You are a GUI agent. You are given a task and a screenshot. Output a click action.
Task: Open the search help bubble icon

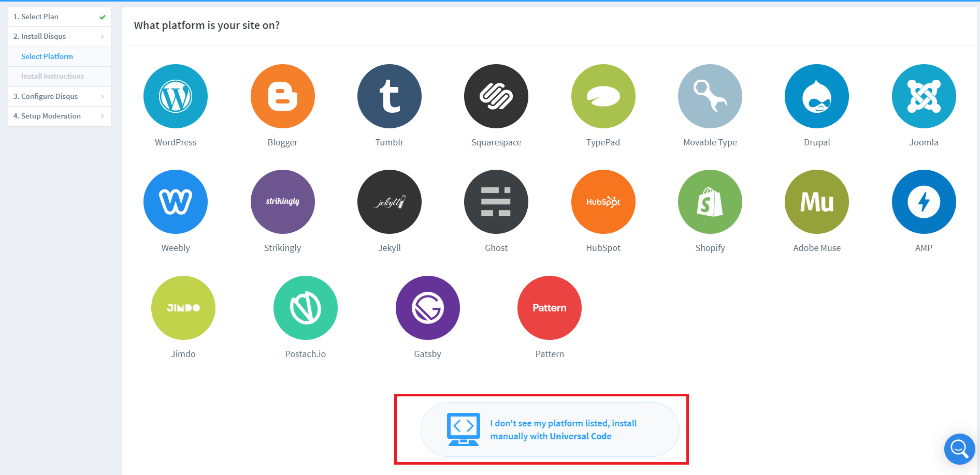click(x=959, y=449)
